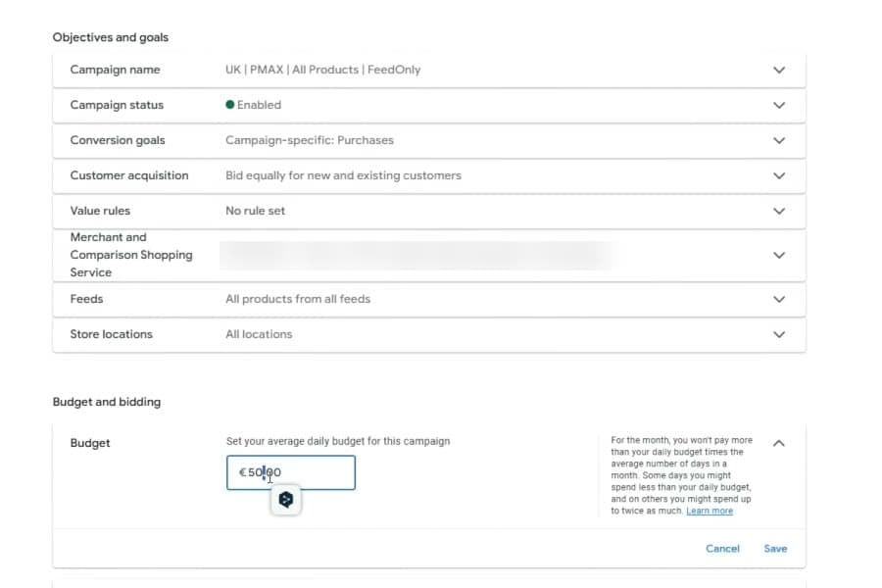The width and height of the screenshot is (882, 588).
Task: Click the daily budget input field
Action: click(x=291, y=472)
